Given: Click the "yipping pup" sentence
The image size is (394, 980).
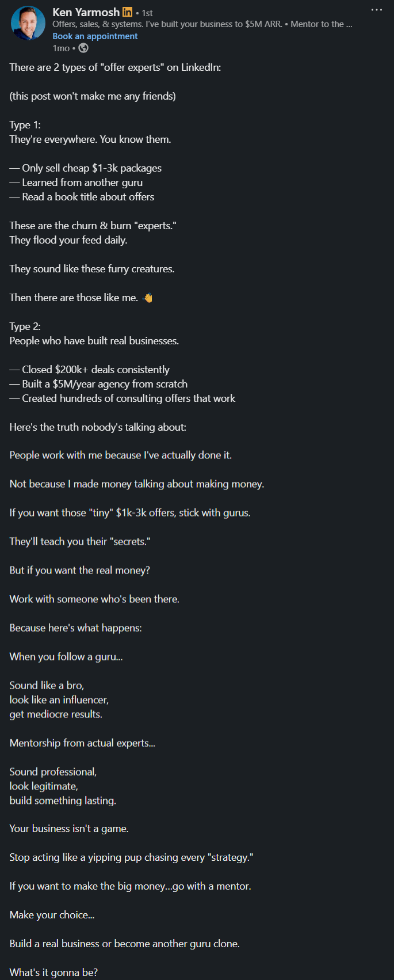Looking at the screenshot, I should [131, 857].
